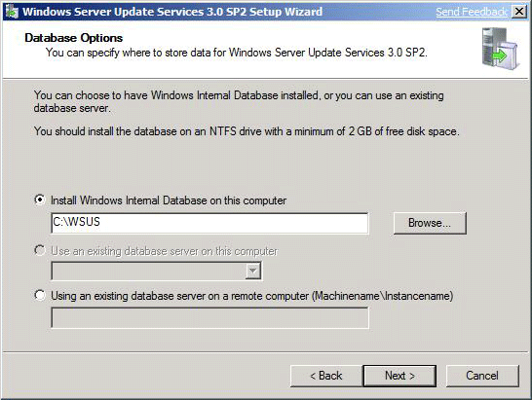Screen dimensions: 532x400
Task: Expand the existing database server dropdown arrow
Action: [x=253, y=271]
